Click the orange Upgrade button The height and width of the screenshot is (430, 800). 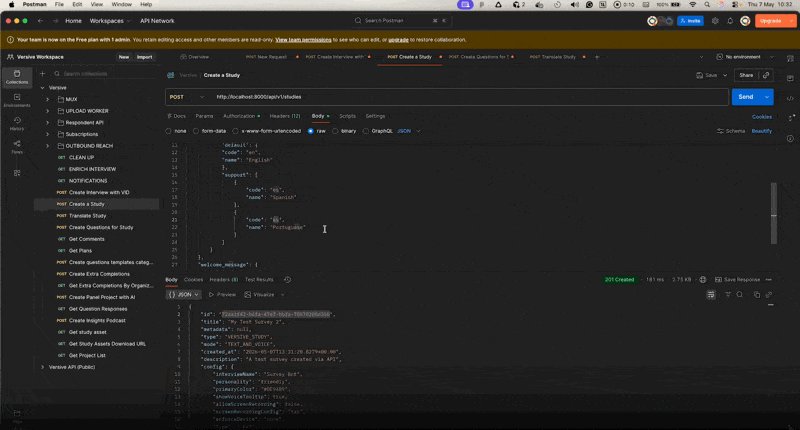[770, 21]
